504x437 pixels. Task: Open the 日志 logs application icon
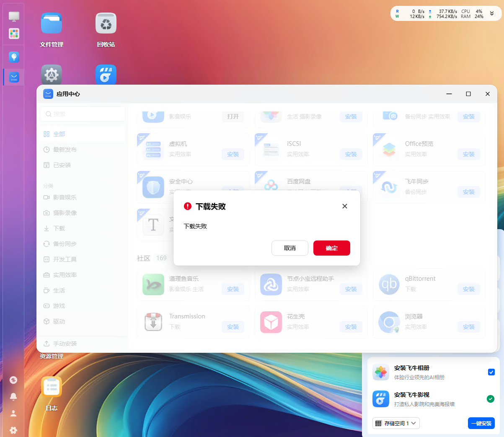(51, 386)
